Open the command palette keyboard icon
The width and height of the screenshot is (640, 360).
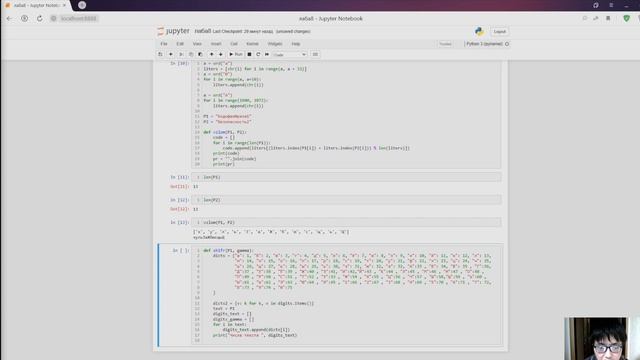pos(315,54)
